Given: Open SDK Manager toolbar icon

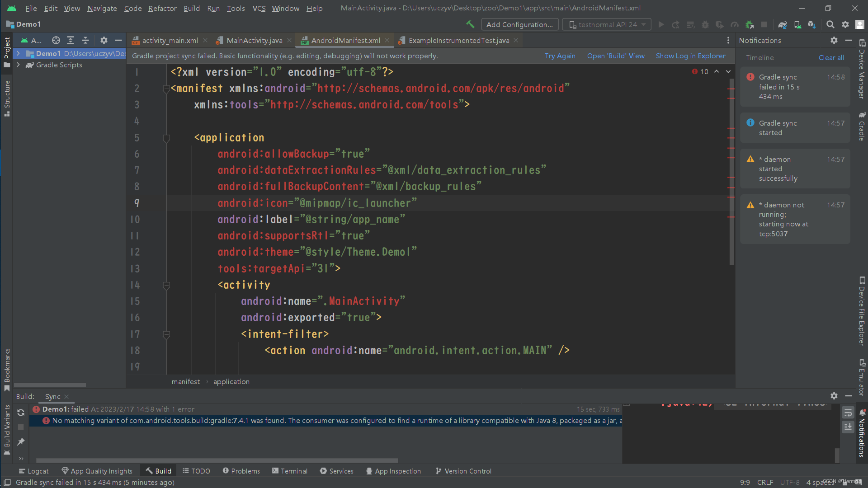Looking at the screenshot, I should tap(812, 24).
